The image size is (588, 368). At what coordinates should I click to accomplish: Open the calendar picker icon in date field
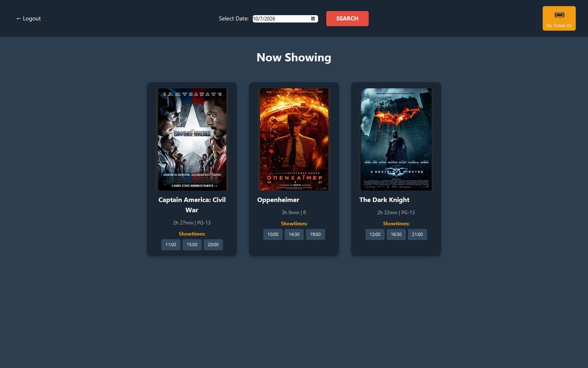point(313,19)
